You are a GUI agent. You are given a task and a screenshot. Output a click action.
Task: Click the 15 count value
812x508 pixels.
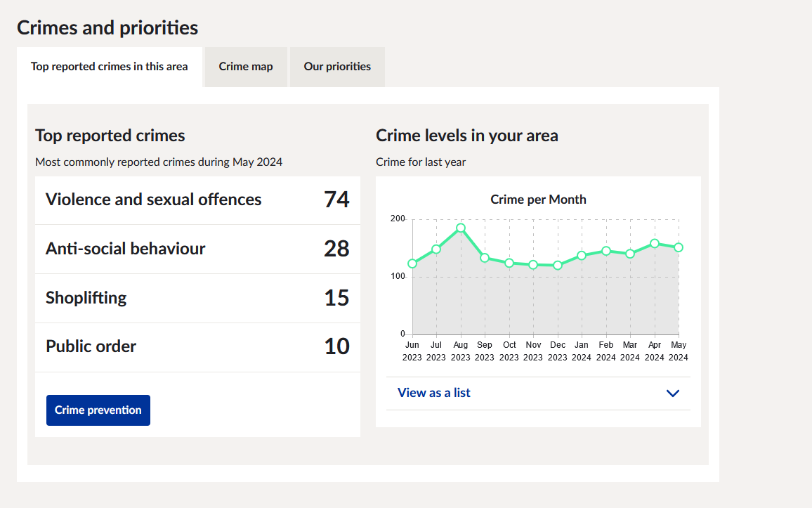[x=336, y=298]
